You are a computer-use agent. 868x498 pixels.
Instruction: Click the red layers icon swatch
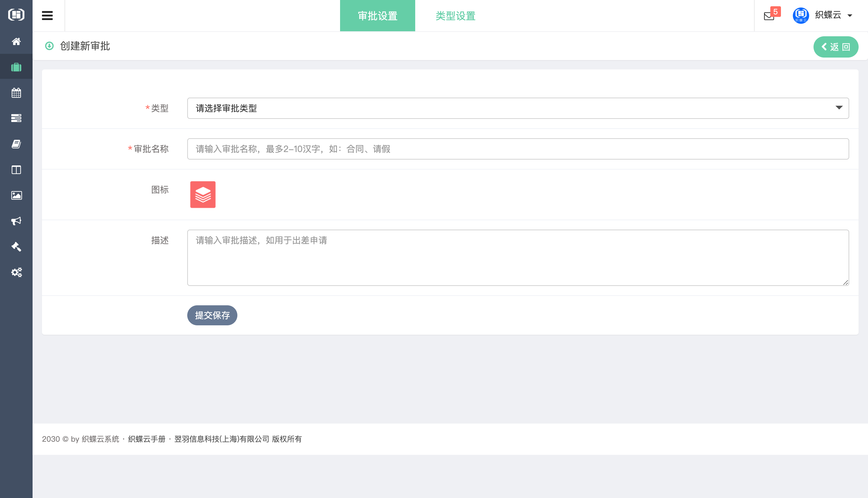(x=203, y=195)
